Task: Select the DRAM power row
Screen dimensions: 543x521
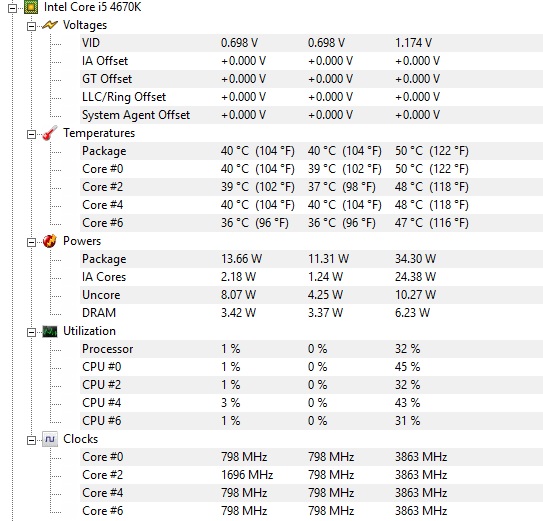Action: point(311,313)
